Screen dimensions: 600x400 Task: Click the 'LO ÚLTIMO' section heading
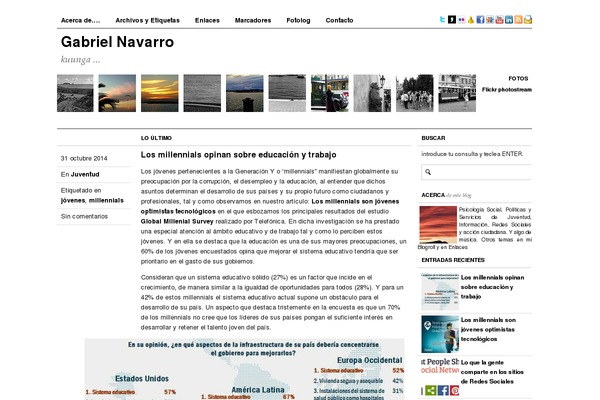click(x=156, y=138)
